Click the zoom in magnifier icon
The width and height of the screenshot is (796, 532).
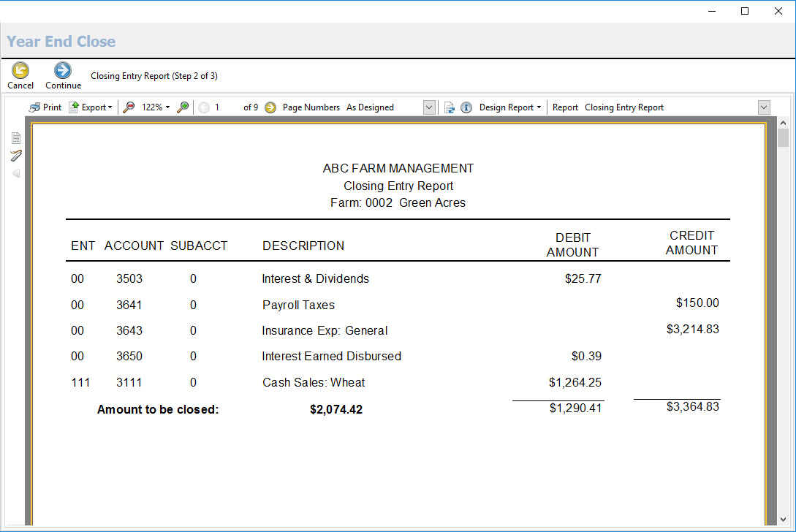tap(183, 107)
